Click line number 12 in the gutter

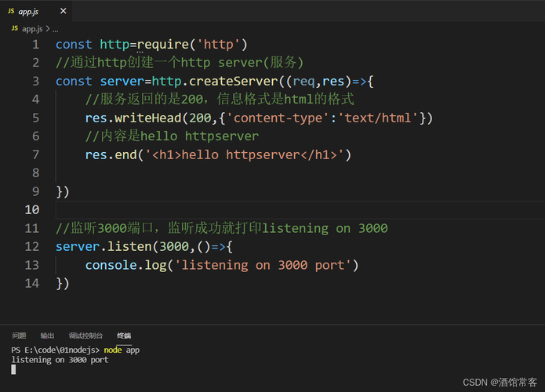[32, 247]
